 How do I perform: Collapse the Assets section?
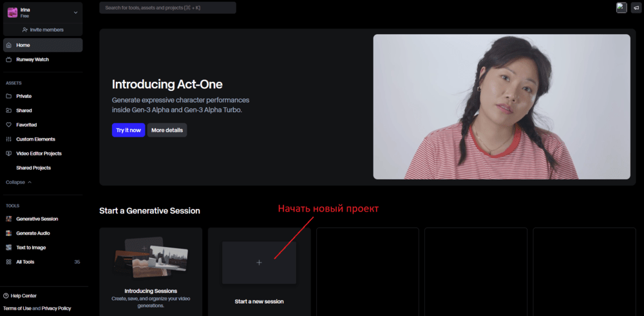click(x=19, y=183)
